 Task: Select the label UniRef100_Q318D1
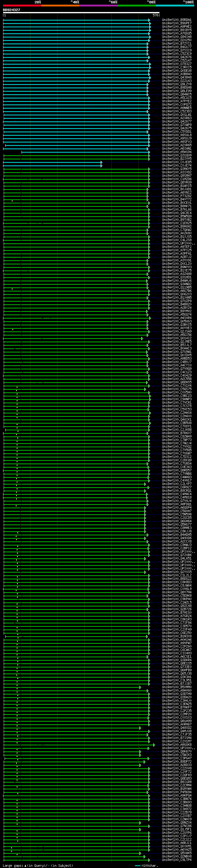click(x=177, y=277)
